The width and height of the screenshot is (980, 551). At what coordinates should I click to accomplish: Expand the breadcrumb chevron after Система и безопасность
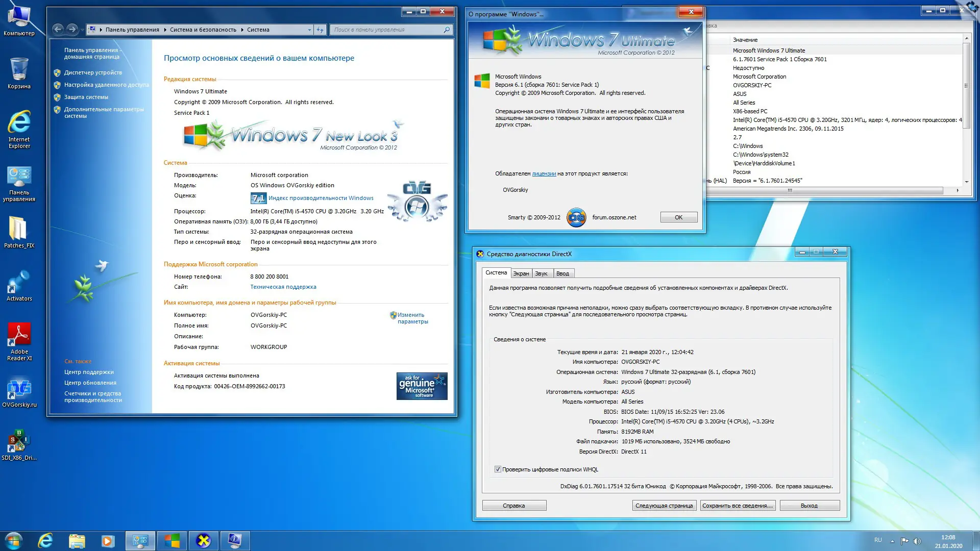point(241,30)
